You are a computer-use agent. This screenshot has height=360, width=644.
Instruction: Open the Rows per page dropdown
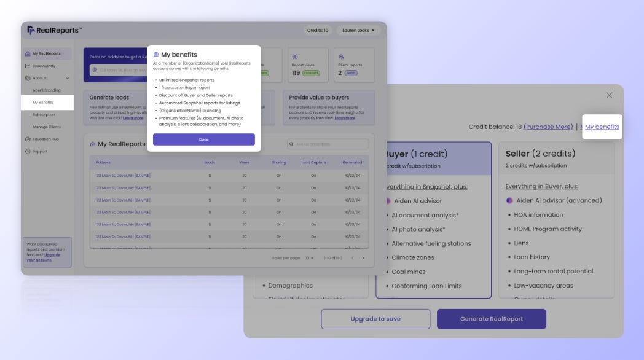tap(309, 258)
